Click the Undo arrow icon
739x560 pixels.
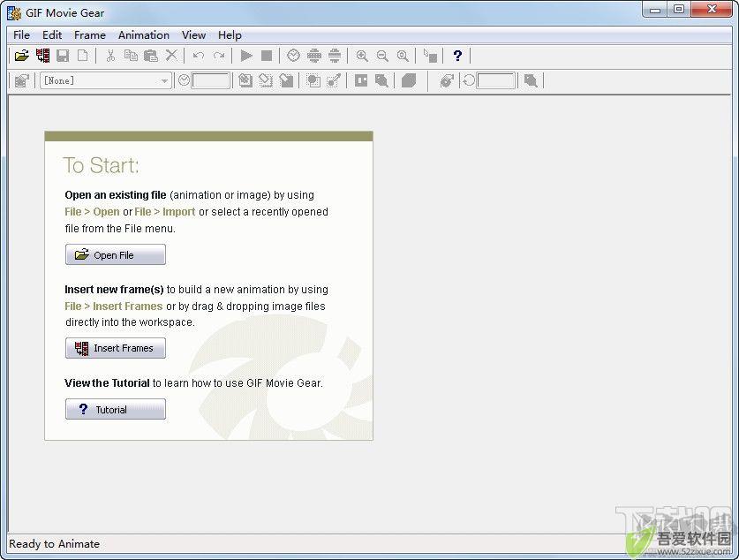coord(199,56)
